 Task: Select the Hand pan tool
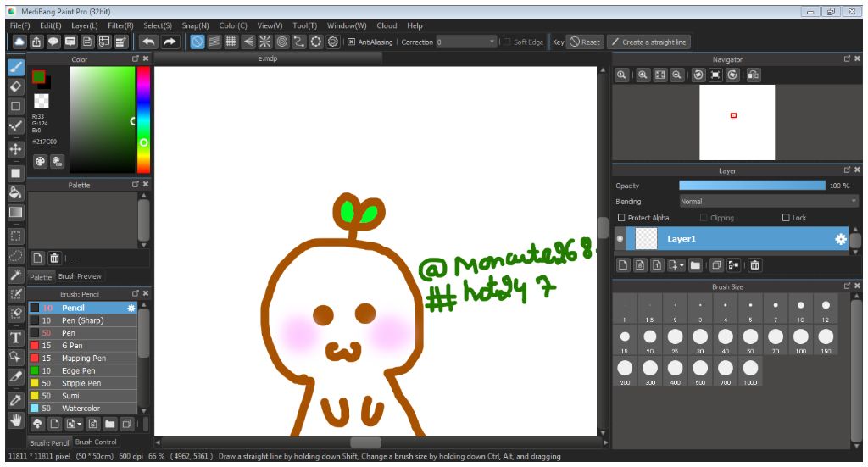[x=15, y=420]
